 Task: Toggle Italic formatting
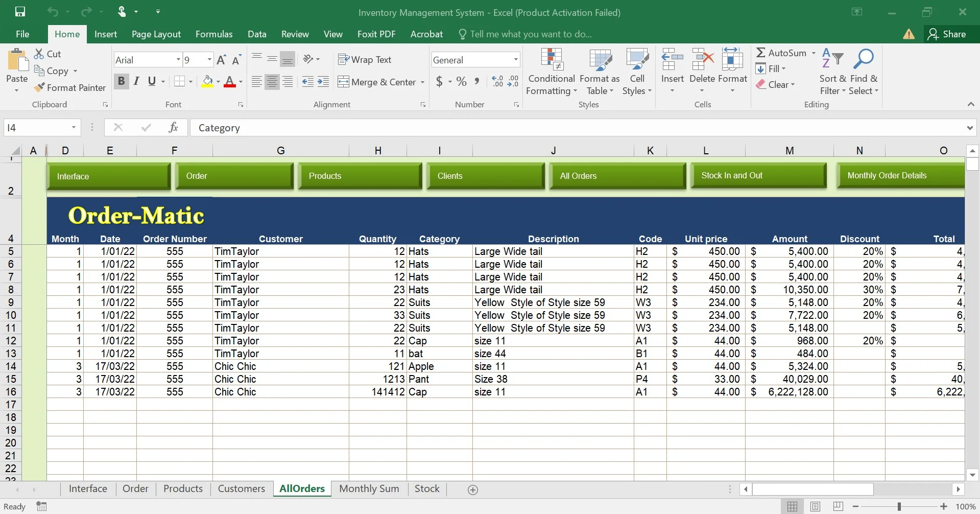click(136, 81)
